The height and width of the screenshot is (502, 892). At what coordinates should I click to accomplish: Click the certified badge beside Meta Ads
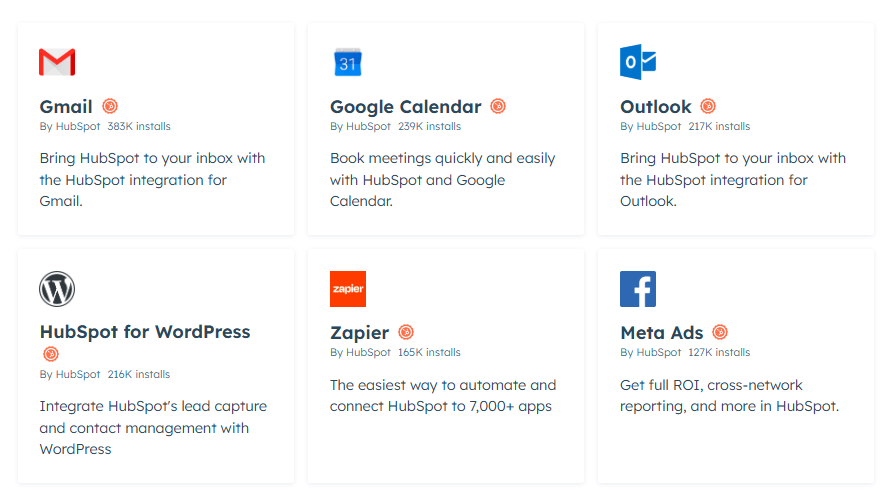[x=720, y=333]
